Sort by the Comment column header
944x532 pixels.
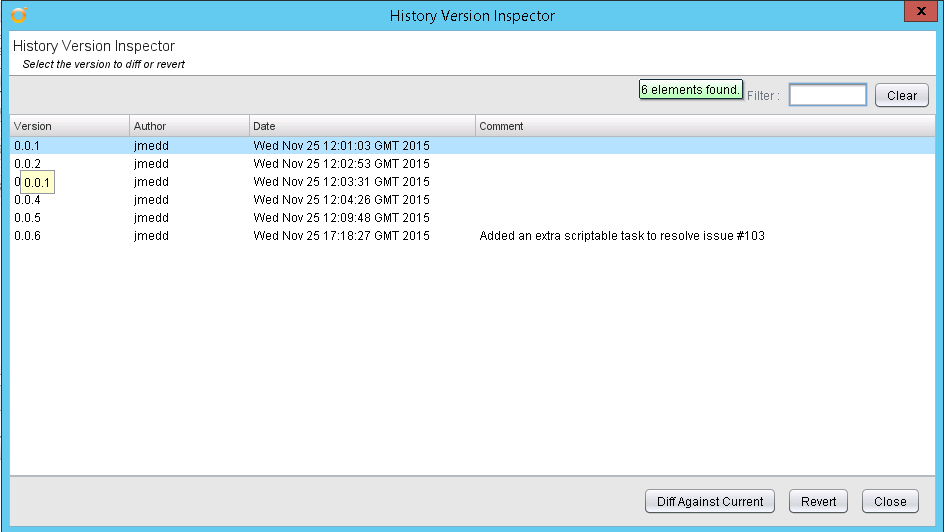pyautogui.click(x=705, y=126)
